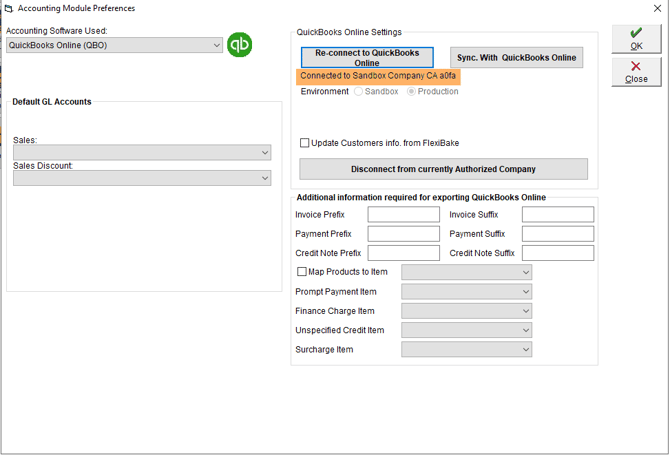Click the 'Accounting Software Used:' label

pos(56,31)
